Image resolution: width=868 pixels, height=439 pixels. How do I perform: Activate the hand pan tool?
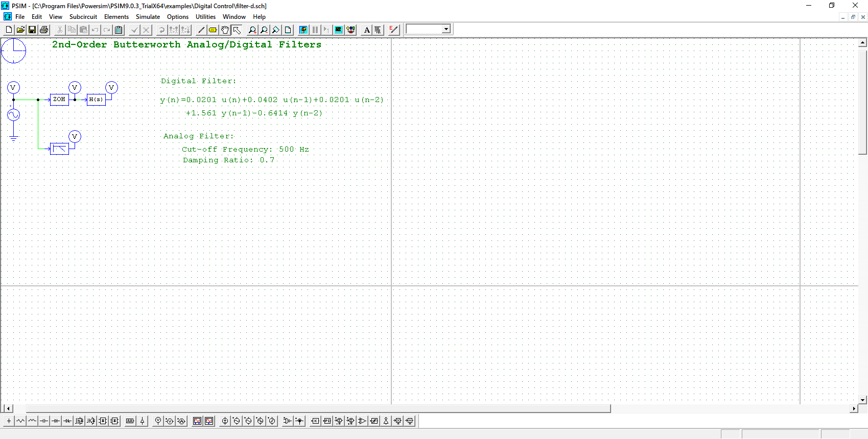pos(225,30)
